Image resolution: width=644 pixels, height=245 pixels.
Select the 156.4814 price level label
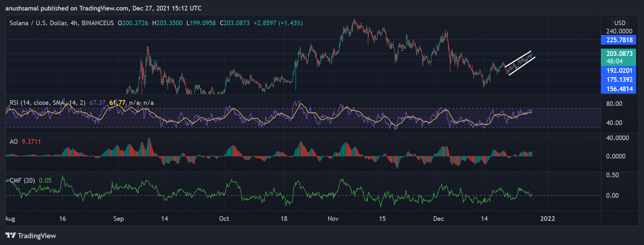618,89
